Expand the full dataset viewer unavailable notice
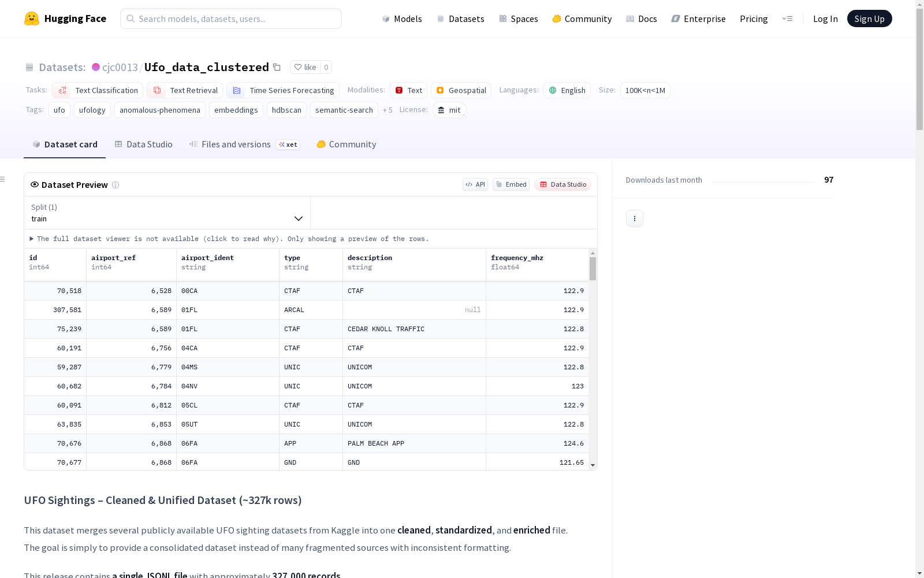 229,239
